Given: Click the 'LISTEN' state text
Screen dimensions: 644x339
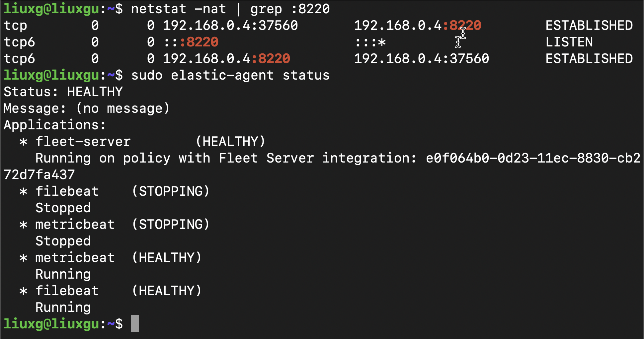Looking at the screenshot, I should pyautogui.click(x=569, y=42).
